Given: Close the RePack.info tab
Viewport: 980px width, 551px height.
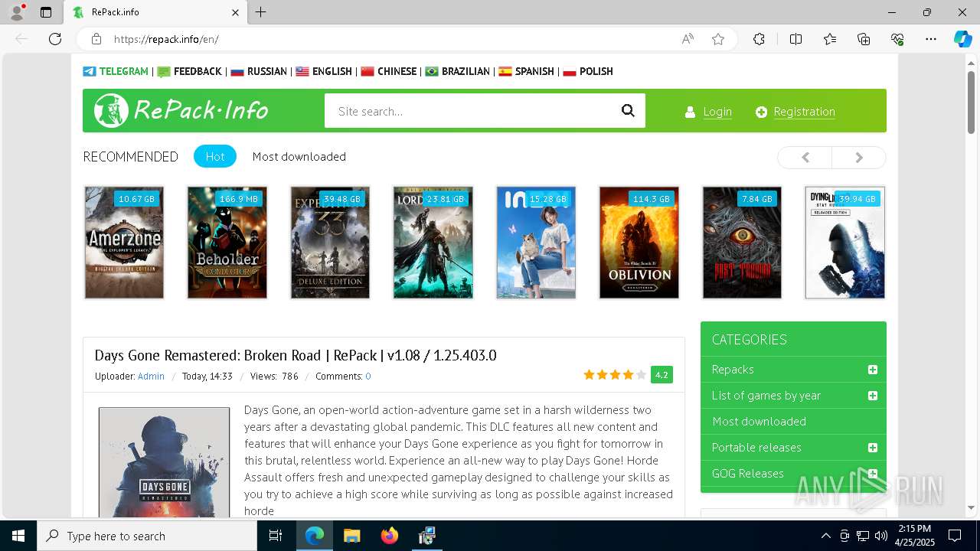Looking at the screenshot, I should coord(236,12).
